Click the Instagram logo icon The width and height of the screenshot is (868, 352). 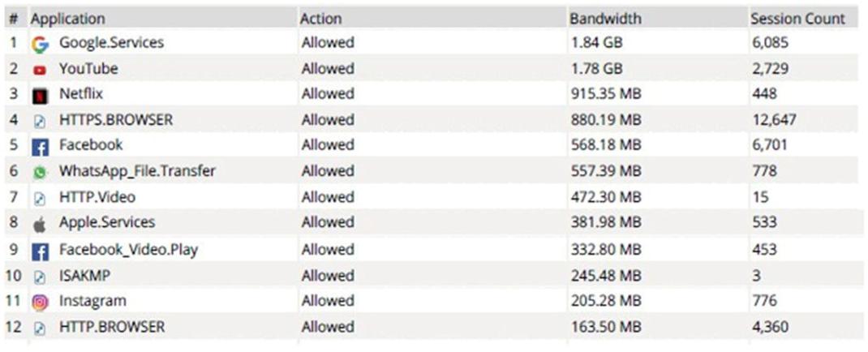[40, 302]
